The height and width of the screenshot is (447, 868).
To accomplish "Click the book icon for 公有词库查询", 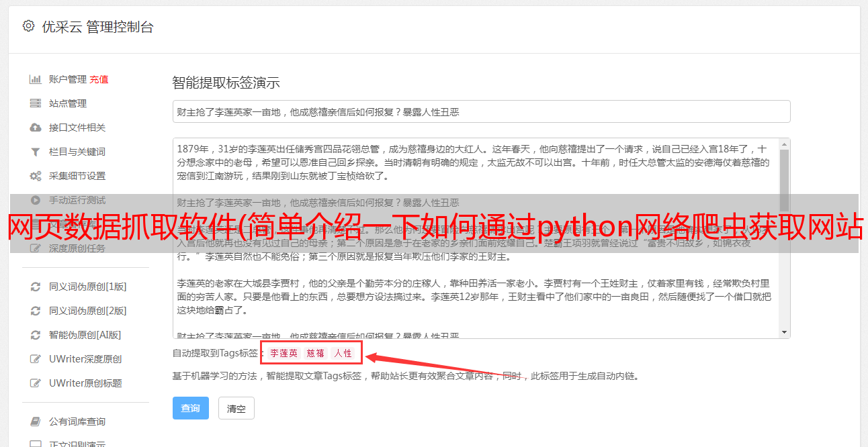I will 36,421.
